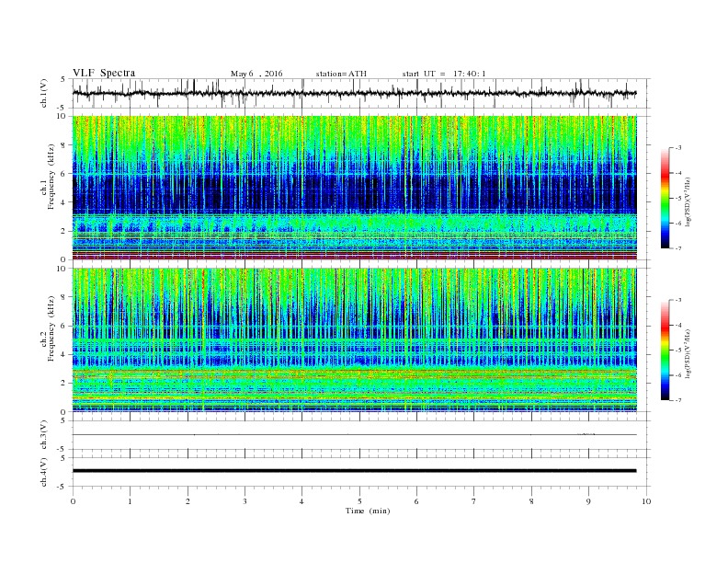Click the ch.3 flat trace panel
The image size is (728, 563).
361,435
